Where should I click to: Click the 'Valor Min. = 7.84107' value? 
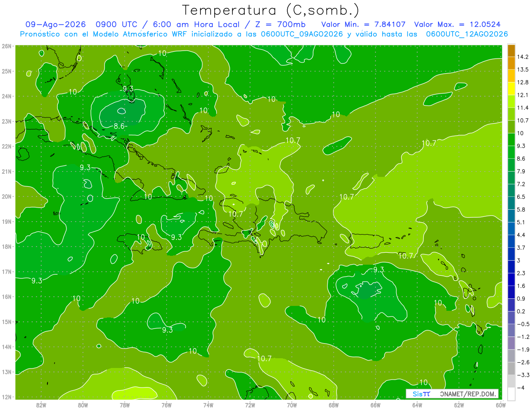(x=363, y=24)
